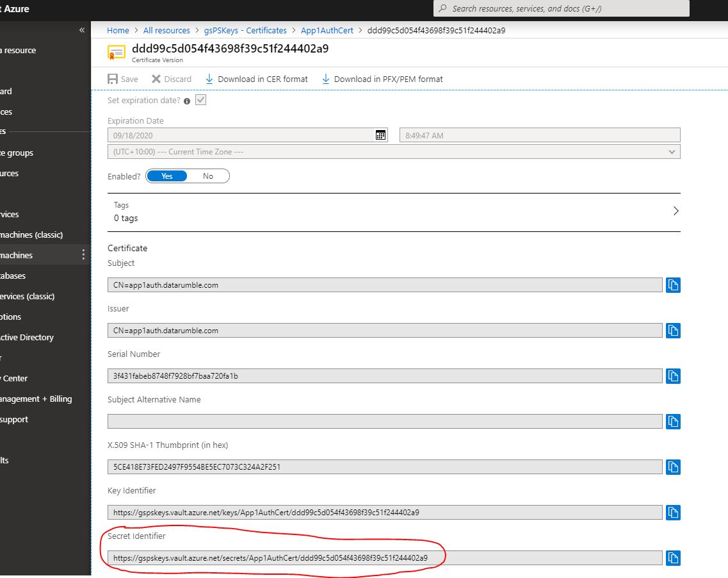Copy the Subject value to clipboard
This screenshot has height=578, width=728.
(673, 285)
